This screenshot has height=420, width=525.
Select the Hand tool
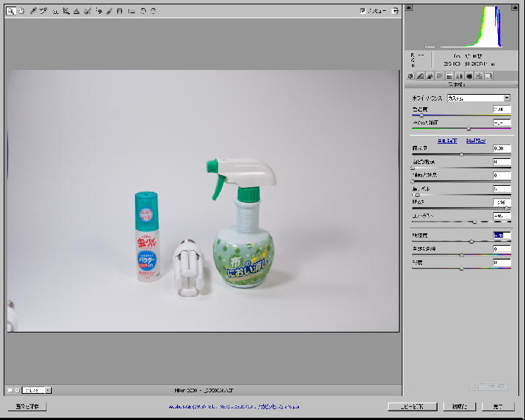coord(21,11)
